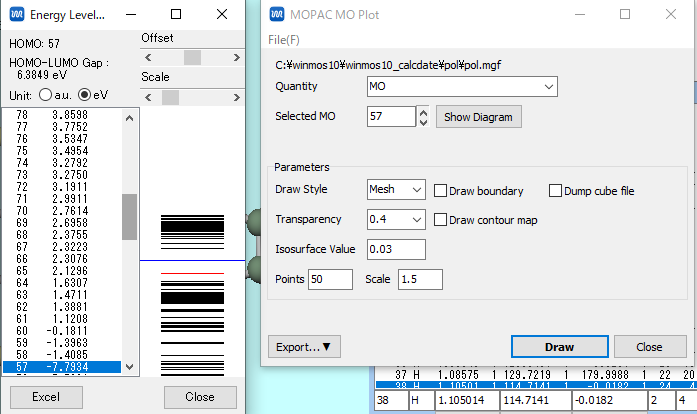Click the Selected MO input field
Viewport: 697px width, 414px height.
[391, 117]
